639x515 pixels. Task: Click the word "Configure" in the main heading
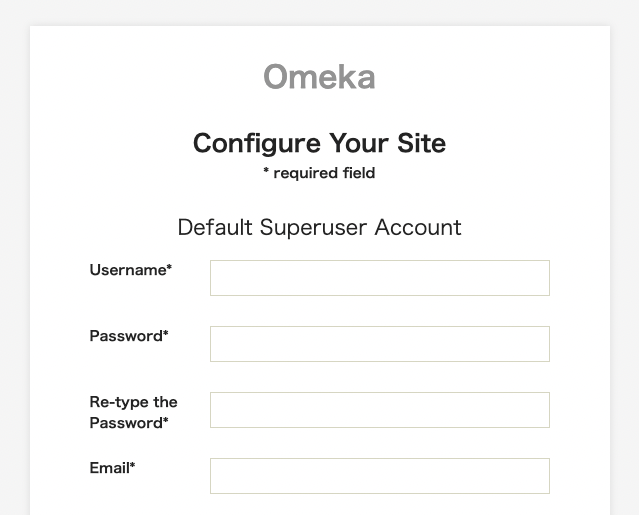coord(257,143)
